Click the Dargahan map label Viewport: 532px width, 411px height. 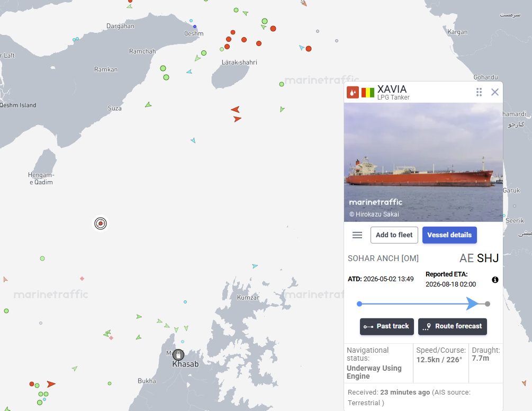point(120,26)
